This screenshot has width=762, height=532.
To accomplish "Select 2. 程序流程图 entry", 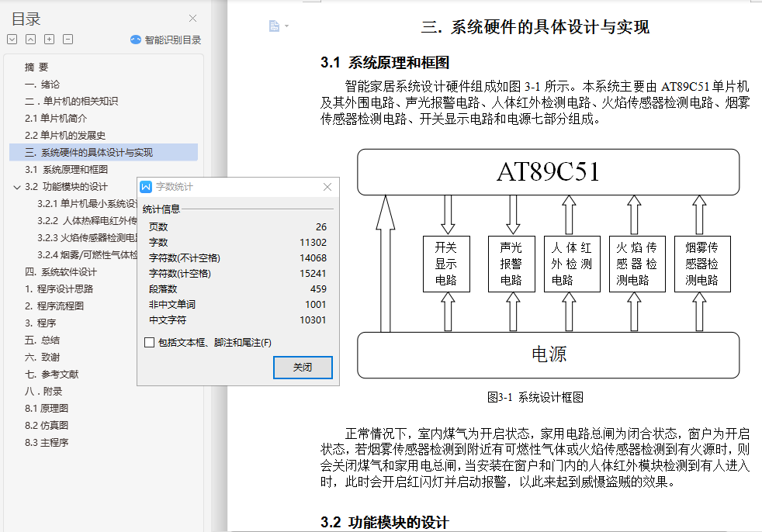I will (54, 306).
